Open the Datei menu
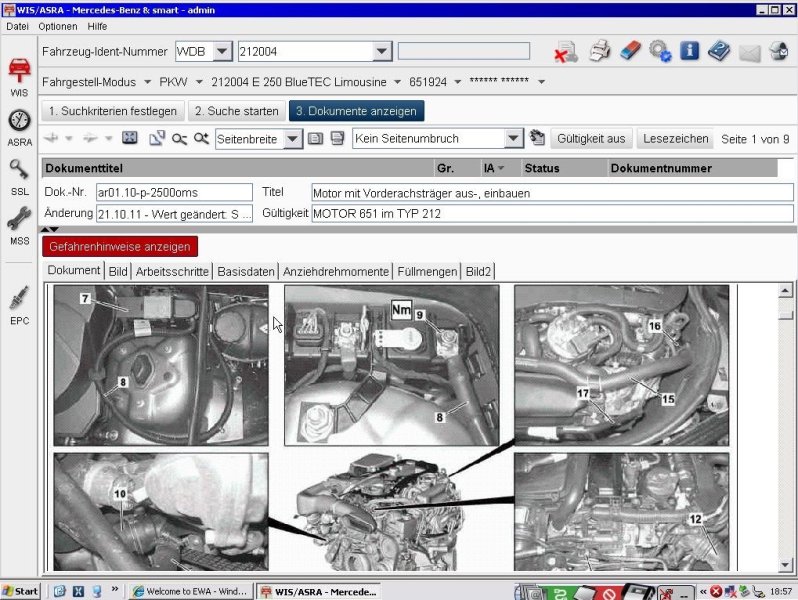798x600 pixels. tap(17, 26)
